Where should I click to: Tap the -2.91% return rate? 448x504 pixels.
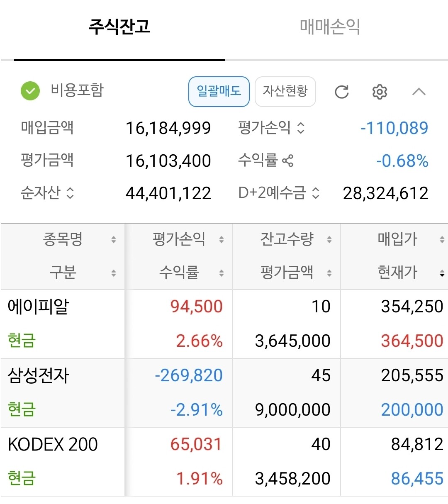pyautogui.click(x=197, y=410)
